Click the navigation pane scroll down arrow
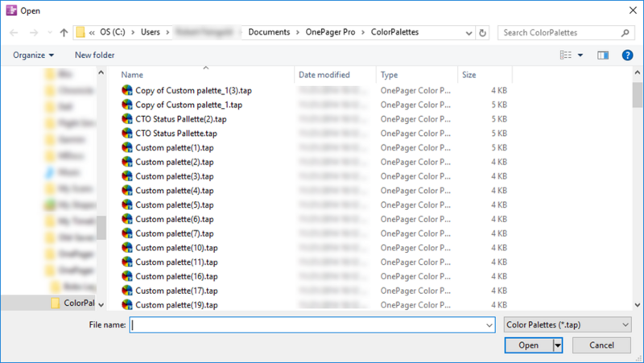Screen dimensions: 644x363 [x=101, y=305]
